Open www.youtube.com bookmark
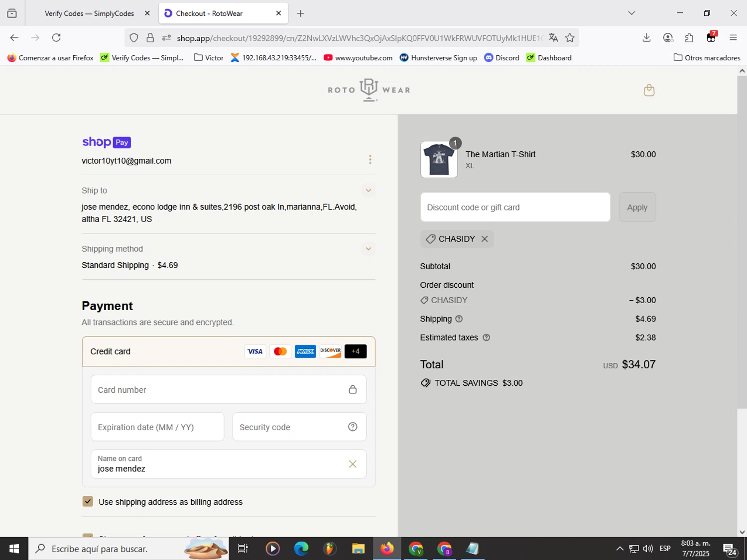 358,58
